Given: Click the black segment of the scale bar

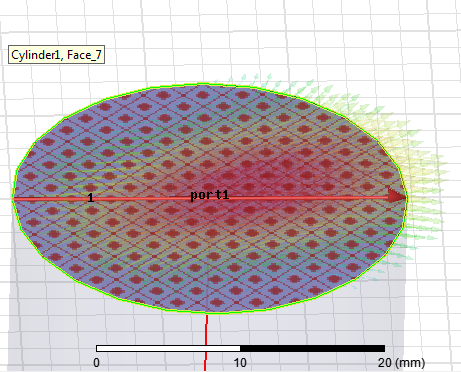Looking at the screenshot, I should coord(313,349).
